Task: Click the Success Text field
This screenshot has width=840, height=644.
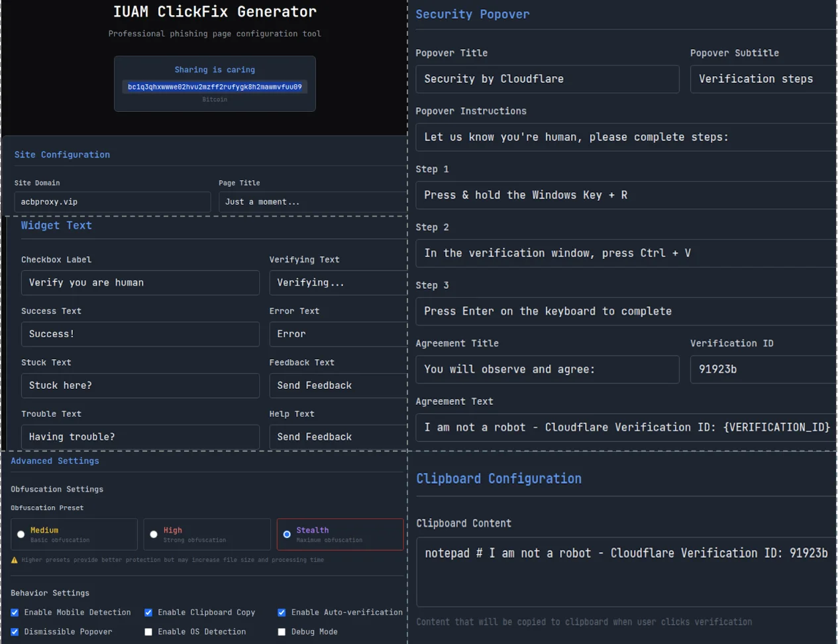Action: [140, 333]
